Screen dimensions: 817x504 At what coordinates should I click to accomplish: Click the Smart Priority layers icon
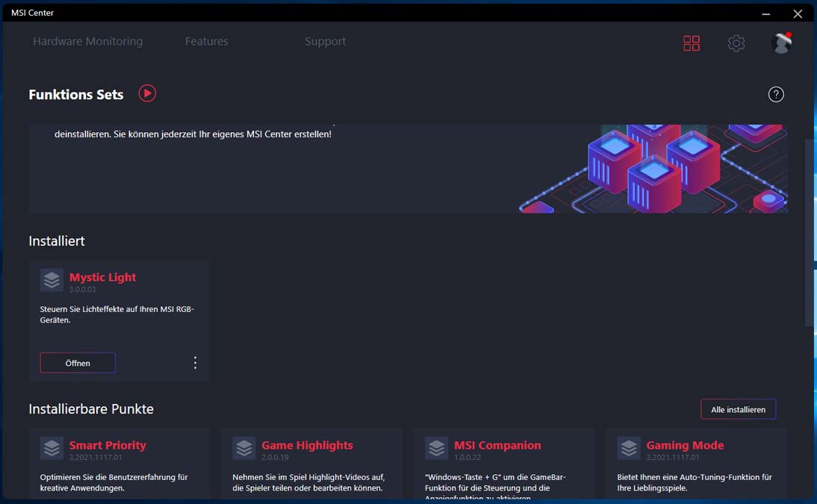(x=52, y=448)
